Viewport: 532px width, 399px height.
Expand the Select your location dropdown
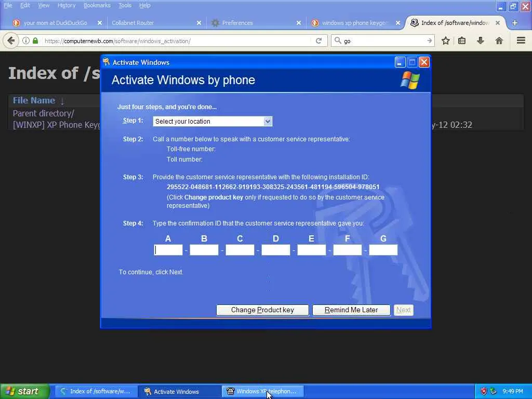(x=268, y=122)
